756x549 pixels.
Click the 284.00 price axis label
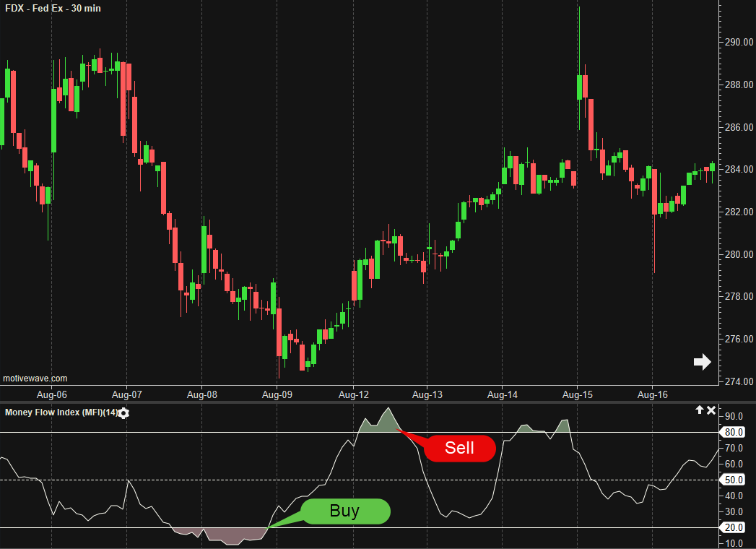pyautogui.click(x=739, y=169)
